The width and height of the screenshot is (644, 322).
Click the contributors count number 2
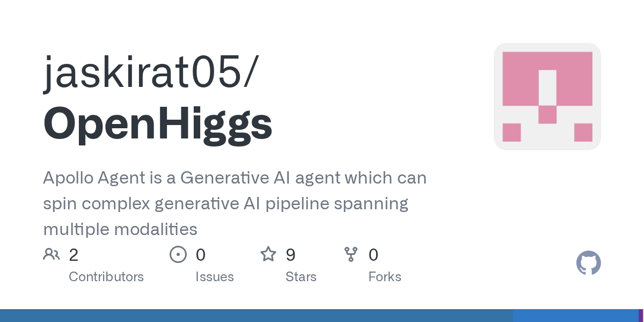click(74, 255)
